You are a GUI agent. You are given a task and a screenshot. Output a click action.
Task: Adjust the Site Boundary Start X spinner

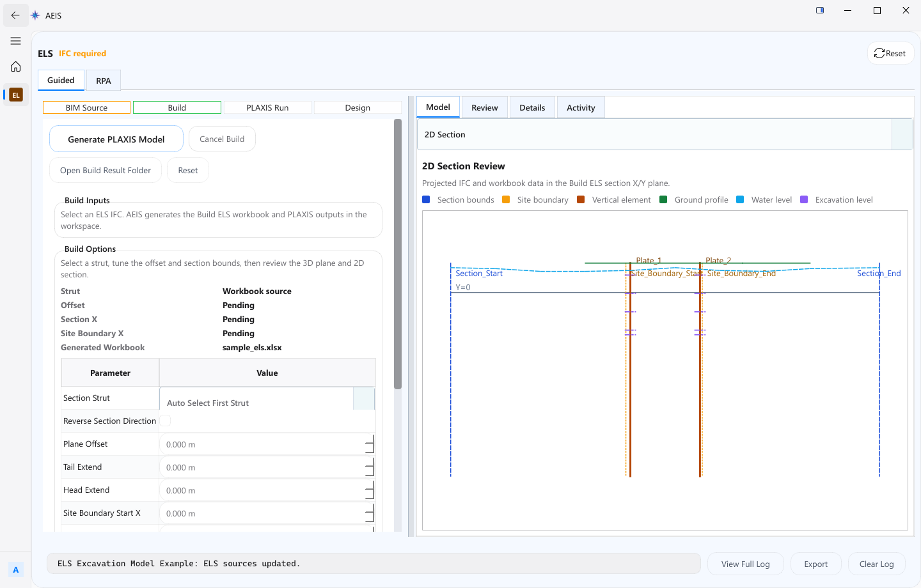pyautogui.click(x=370, y=513)
